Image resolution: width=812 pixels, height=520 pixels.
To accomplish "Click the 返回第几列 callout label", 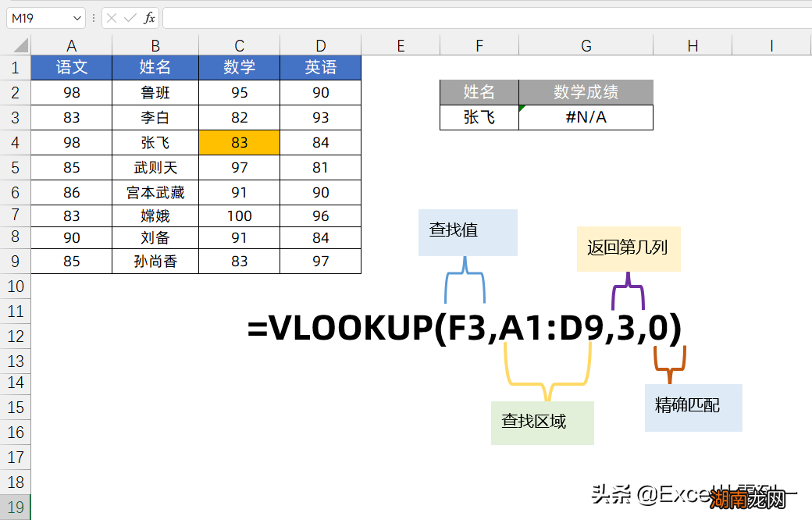I will point(629,249).
